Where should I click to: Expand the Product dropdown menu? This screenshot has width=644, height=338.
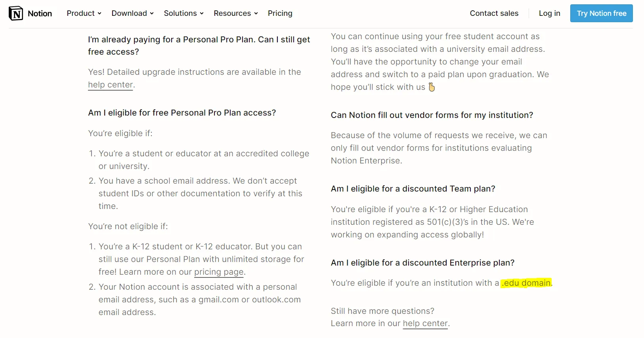84,13
